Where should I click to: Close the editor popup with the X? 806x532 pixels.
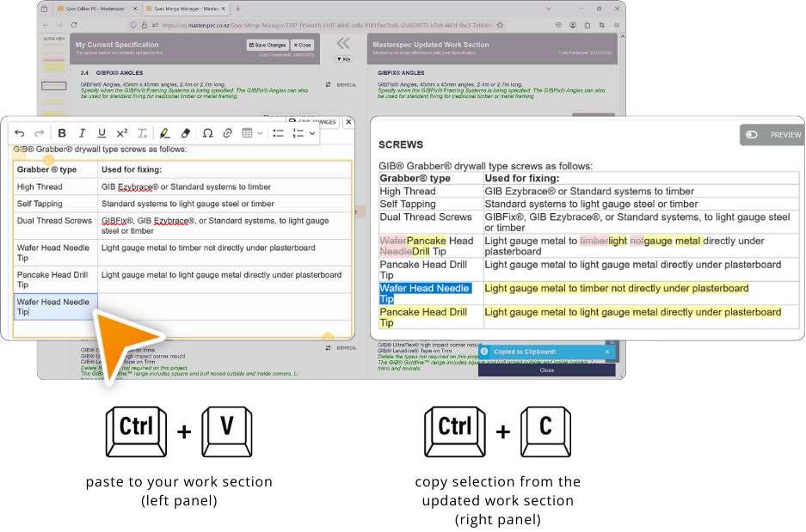click(348, 122)
